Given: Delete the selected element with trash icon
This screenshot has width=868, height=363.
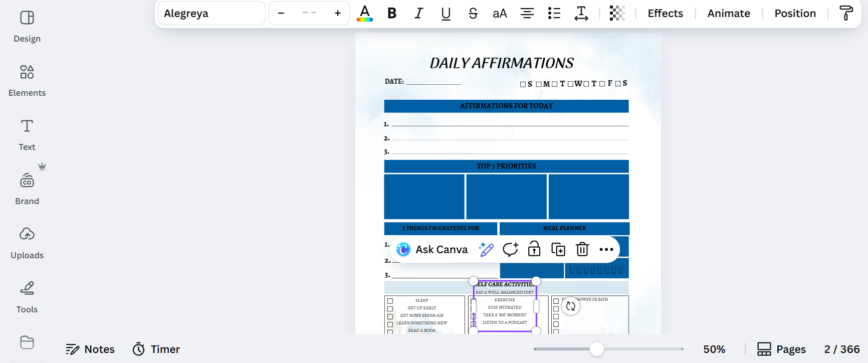Looking at the screenshot, I should click(582, 249).
